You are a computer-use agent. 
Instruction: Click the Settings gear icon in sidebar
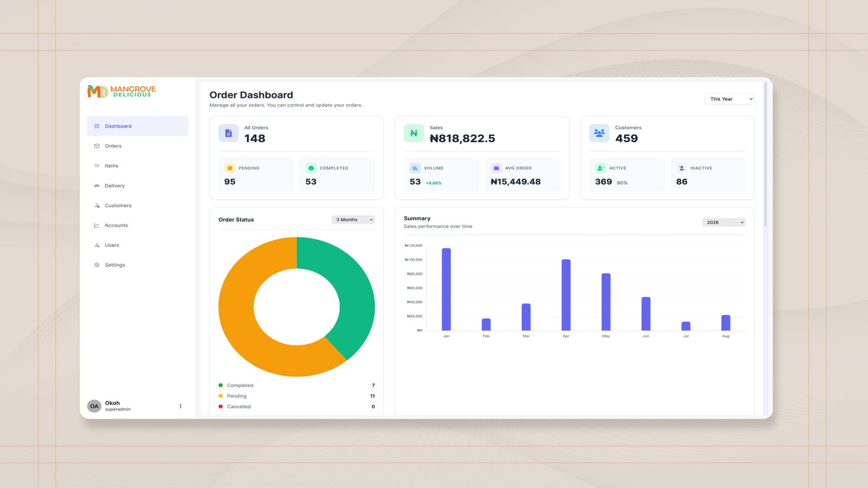(x=97, y=265)
